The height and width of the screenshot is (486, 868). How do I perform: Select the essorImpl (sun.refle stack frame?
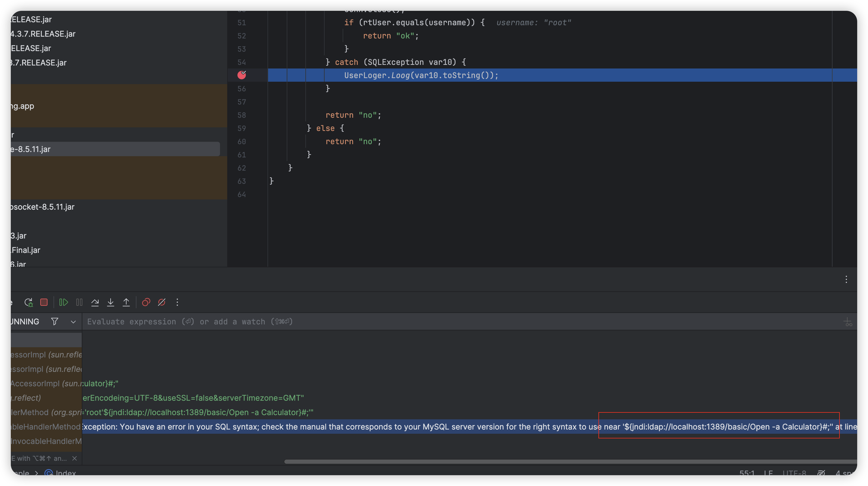coord(46,354)
